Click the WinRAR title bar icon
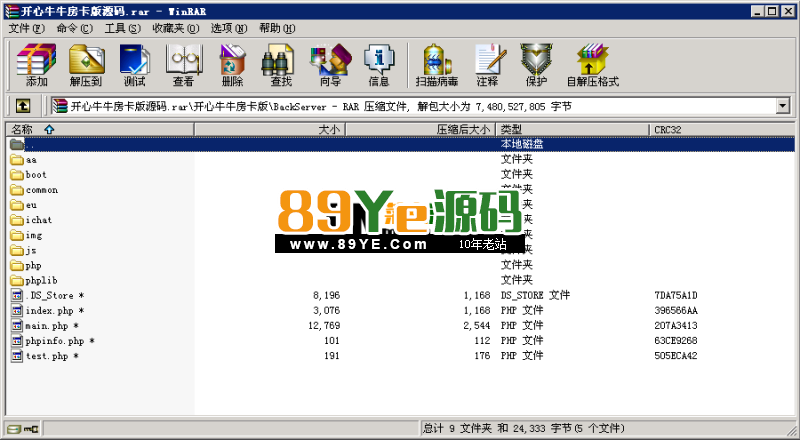Image resolution: width=800 pixels, height=440 pixels. pos(12,11)
